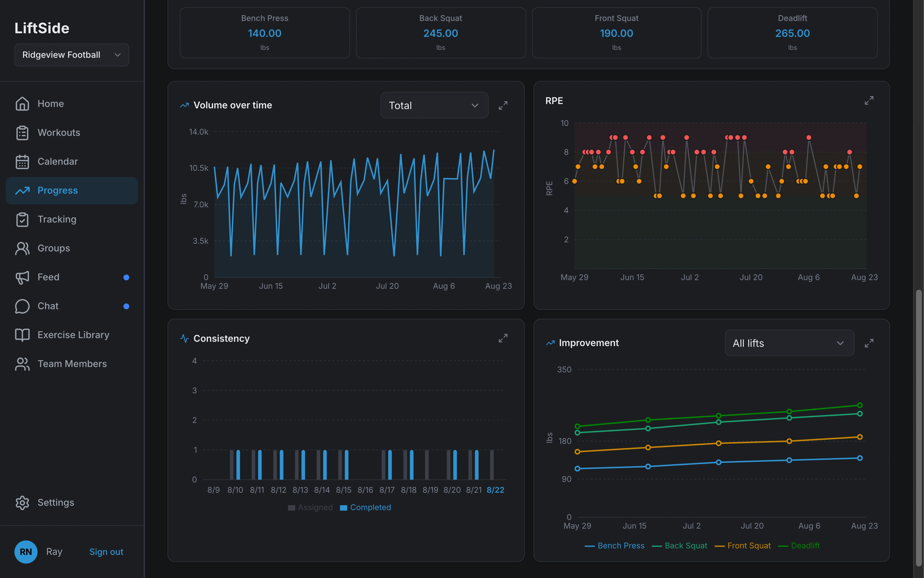Open the Deadlift 265.00 card
This screenshot has width=924, height=578.
pos(792,33)
